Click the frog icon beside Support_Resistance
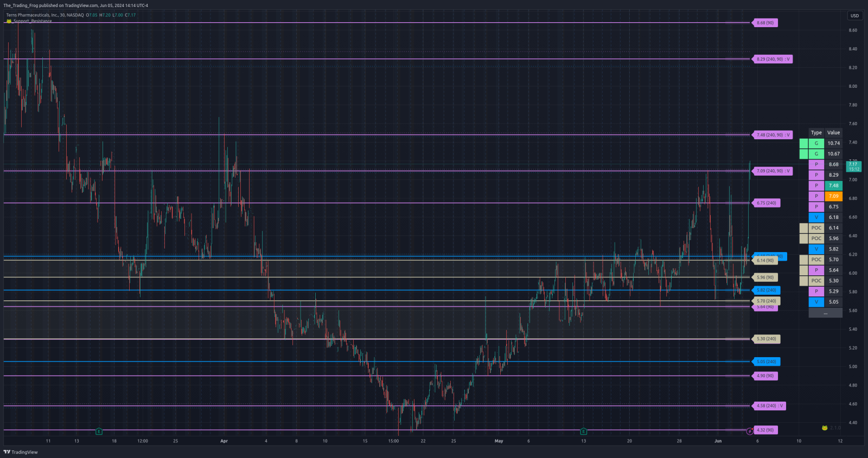This screenshot has width=868, height=458. point(9,21)
